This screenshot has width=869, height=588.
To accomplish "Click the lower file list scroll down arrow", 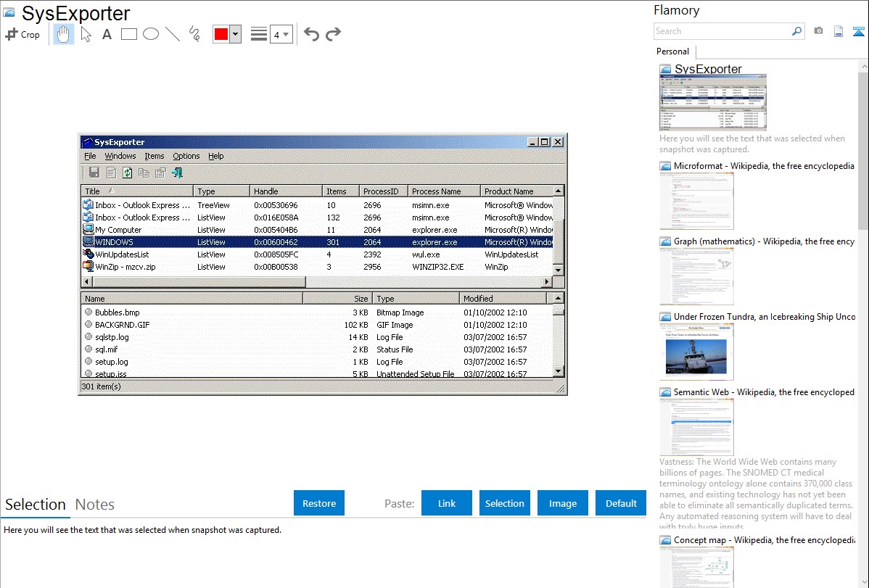I will [x=558, y=371].
